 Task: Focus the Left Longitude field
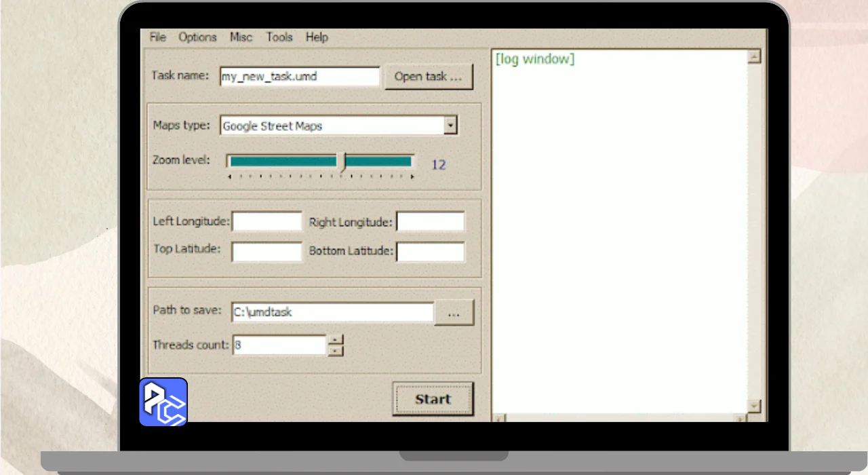tap(267, 222)
